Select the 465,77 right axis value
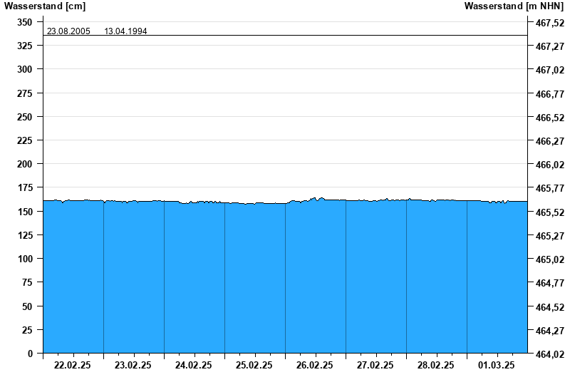Screen dimensions: 570x392 (x=549, y=189)
